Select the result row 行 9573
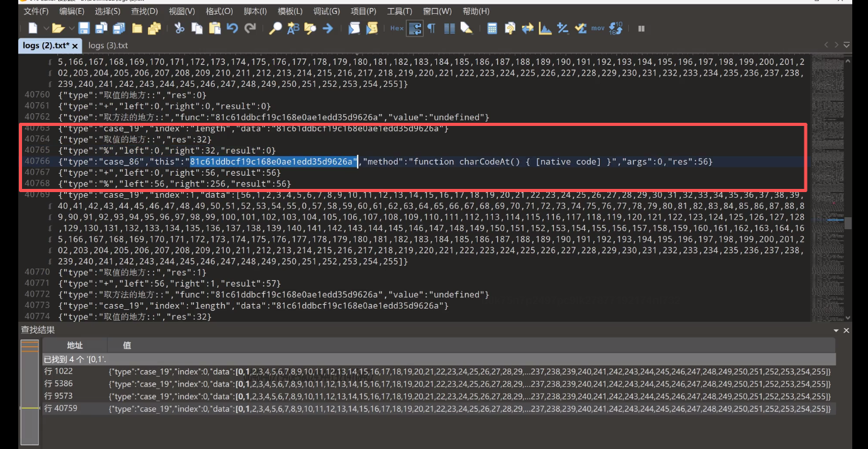868x449 pixels. coord(439,396)
